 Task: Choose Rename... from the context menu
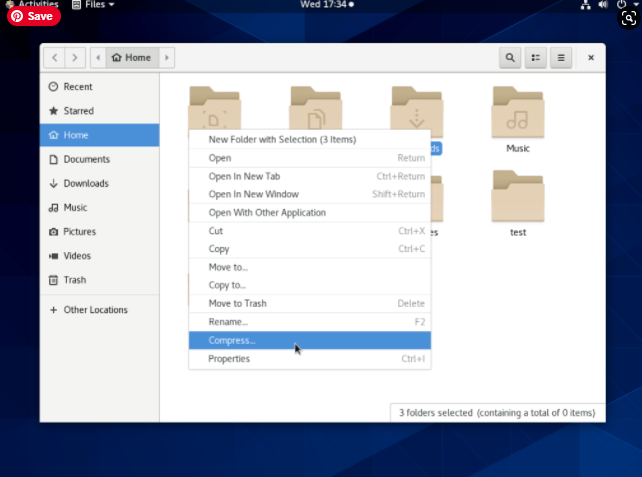(x=310, y=322)
